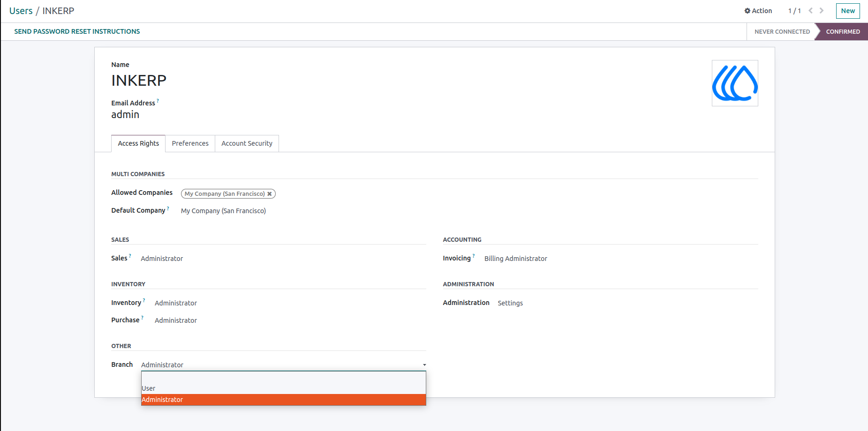
Task: Go to next record arrow
Action: point(822,10)
